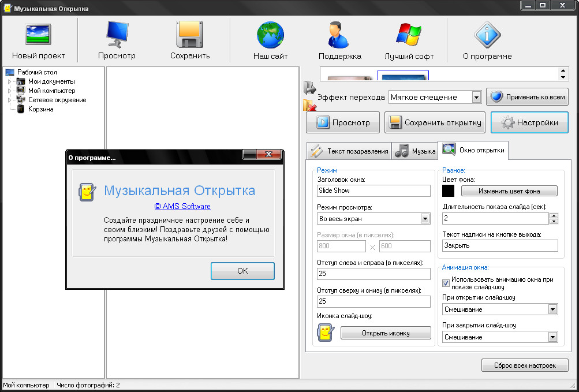The height and width of the screenshot is (392, 579).
Task: Click the Поддержка person icon
Action: (x=338, y=35)
